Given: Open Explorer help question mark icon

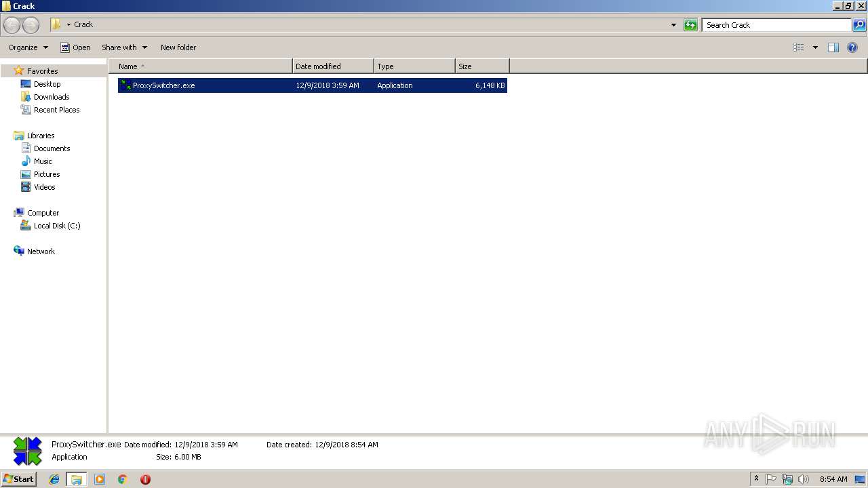Looking at the screenshot, I should [x=852, y=47].
